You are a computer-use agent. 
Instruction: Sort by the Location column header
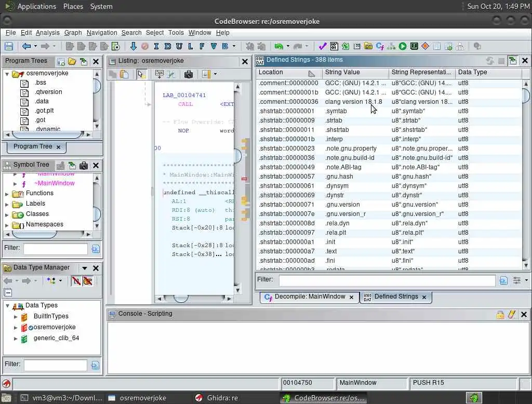289,72
